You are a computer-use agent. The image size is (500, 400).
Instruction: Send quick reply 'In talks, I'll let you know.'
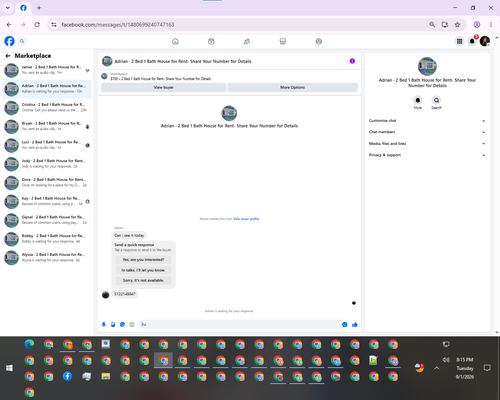143,270
